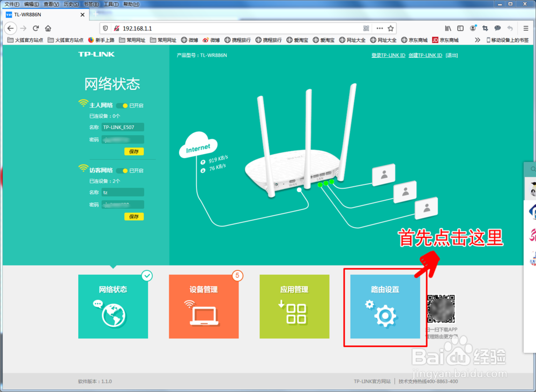Open the Firefox hamburger menu
536x392 pixels.
526,28
